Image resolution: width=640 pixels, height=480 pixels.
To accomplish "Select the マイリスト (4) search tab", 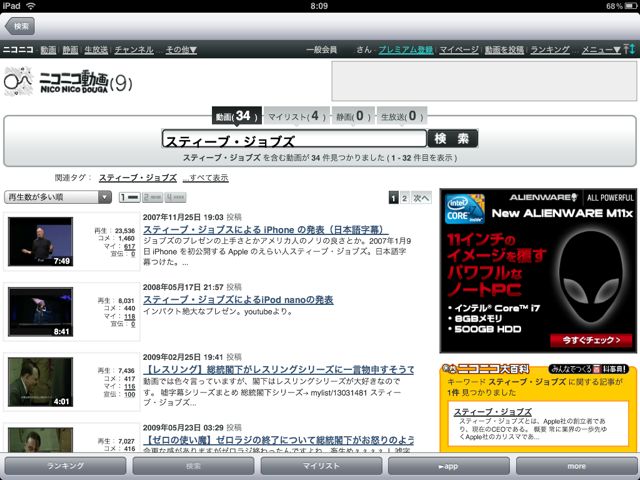I will tap(297, 116).
